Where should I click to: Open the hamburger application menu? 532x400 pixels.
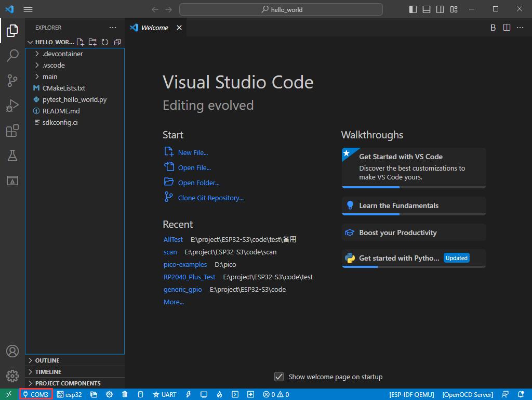(x=28, y=9)
